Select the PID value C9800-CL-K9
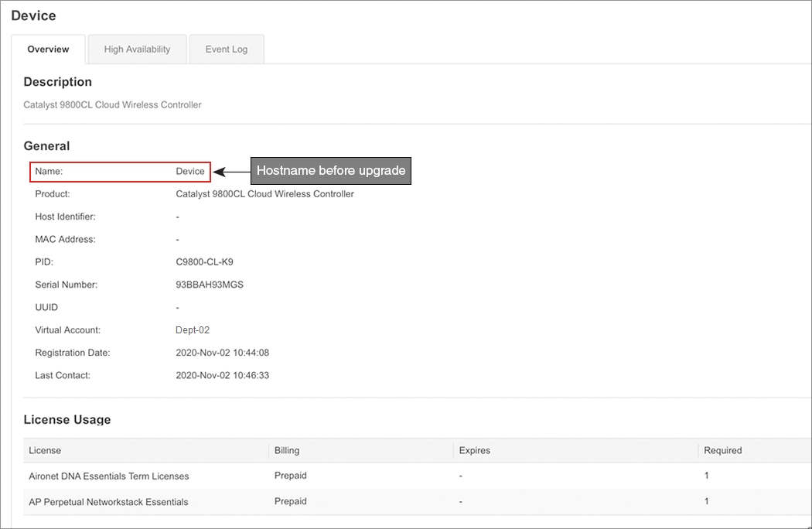The image size is (812, 529). point(204,262)
